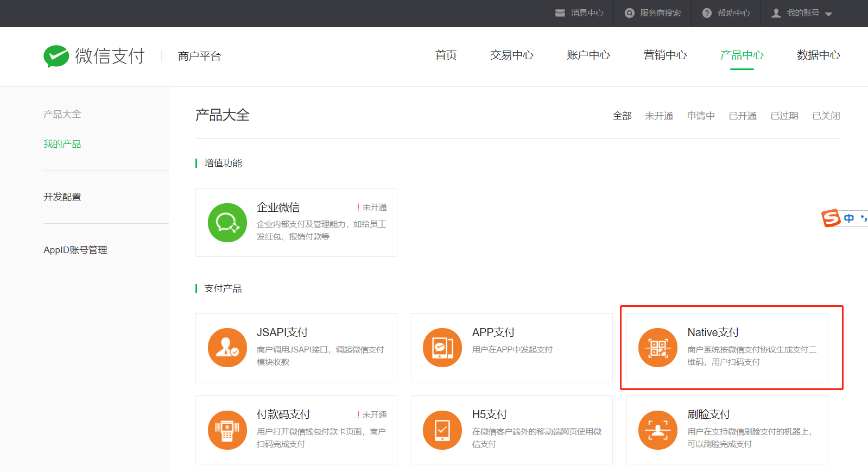Click the Sogou input method S icon
The image size is (868, 472).
click(x=831, y=218)
